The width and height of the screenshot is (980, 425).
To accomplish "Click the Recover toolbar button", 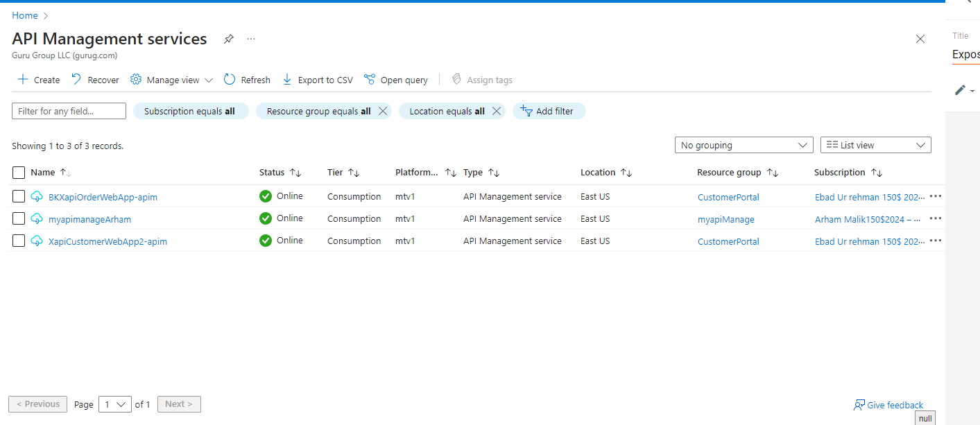I will (x=95, y=80).
